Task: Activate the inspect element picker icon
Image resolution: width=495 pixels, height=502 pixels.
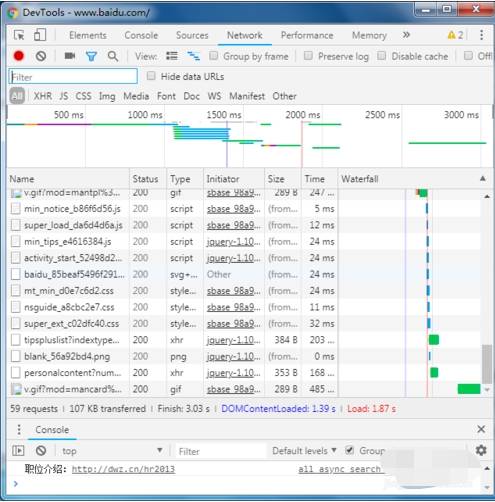Action: [x=19, y=35]
